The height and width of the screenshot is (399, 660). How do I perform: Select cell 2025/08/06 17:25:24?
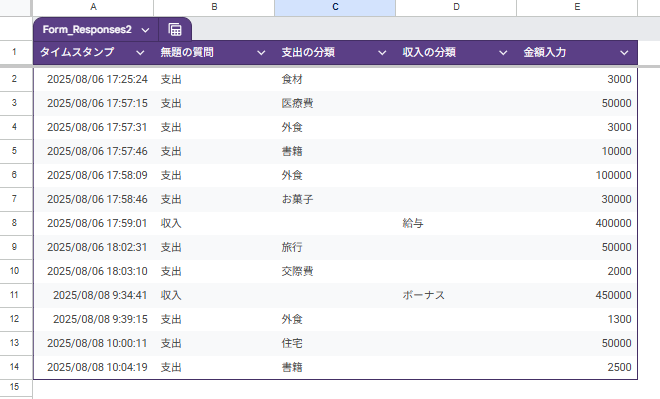93,79
